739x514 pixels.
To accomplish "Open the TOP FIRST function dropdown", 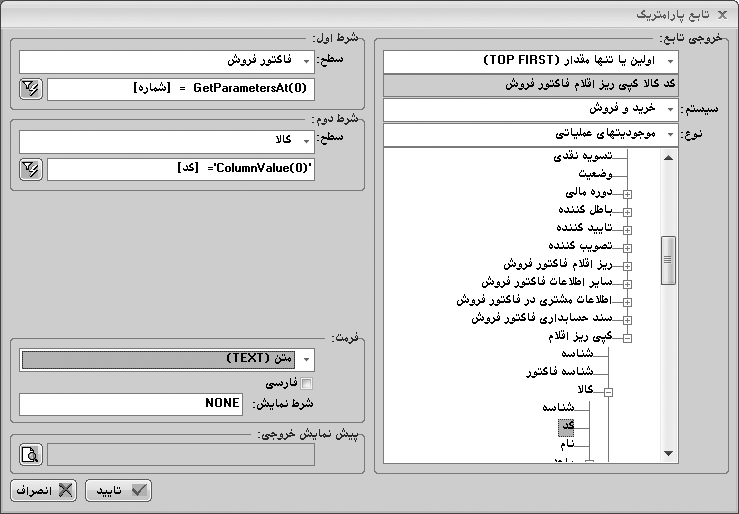I will [391, 62].
